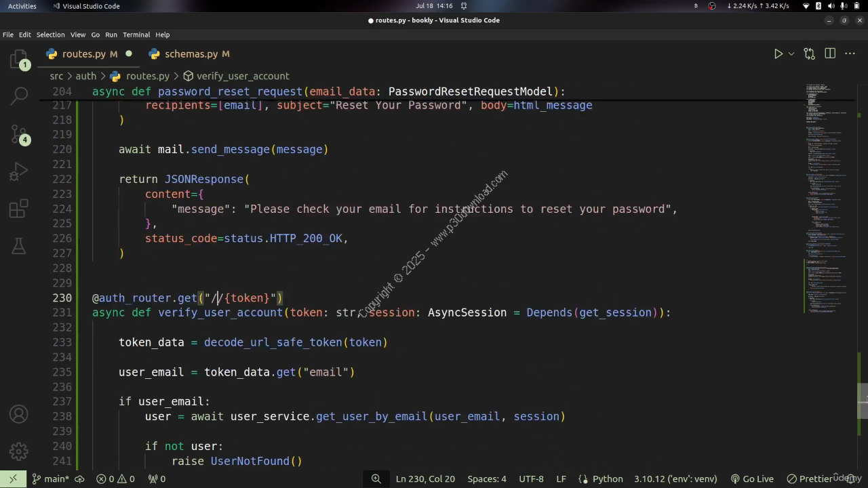Viewport: 868px width, 488px height.
Task: Open the Search view icon
Action: [x=19, y=96]
